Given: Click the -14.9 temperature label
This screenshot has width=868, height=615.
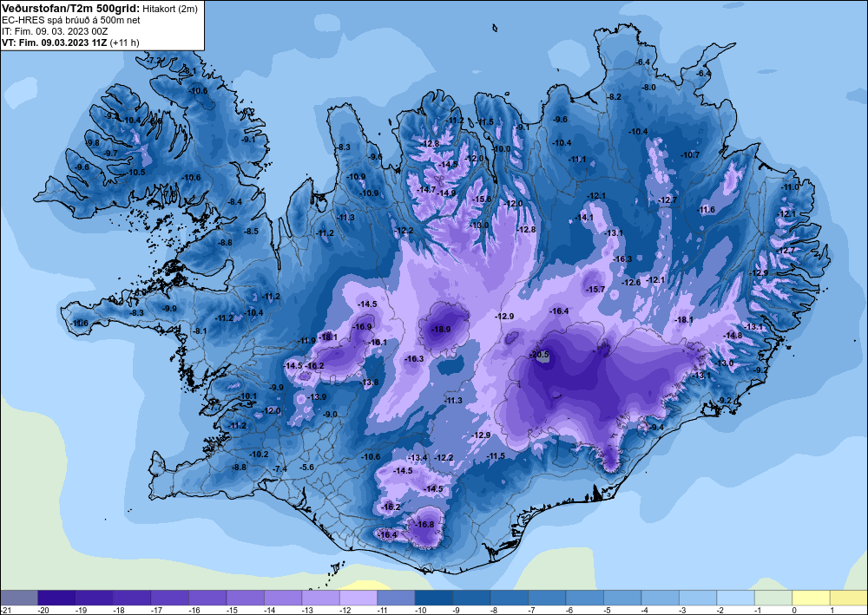Looking at the screenshot, I should (447, 193).
